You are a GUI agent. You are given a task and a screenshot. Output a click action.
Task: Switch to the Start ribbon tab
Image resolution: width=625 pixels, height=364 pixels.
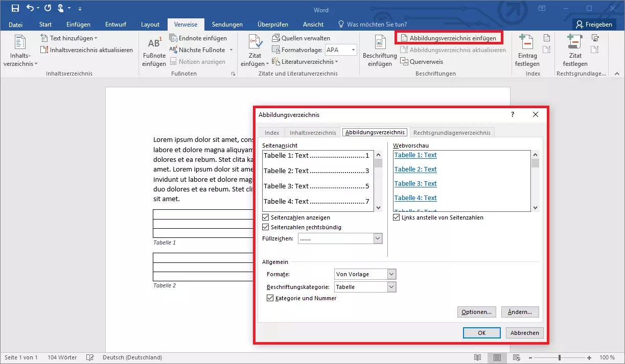[x=45, y=25]
